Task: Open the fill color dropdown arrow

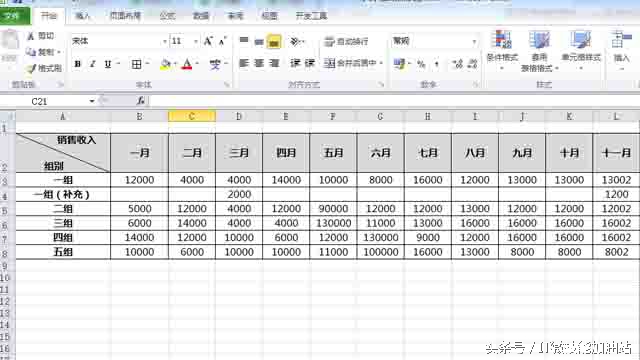Action: point(175,64)
